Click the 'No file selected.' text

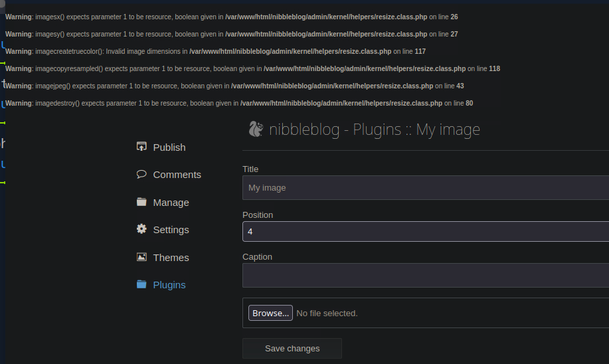(327, 314)
